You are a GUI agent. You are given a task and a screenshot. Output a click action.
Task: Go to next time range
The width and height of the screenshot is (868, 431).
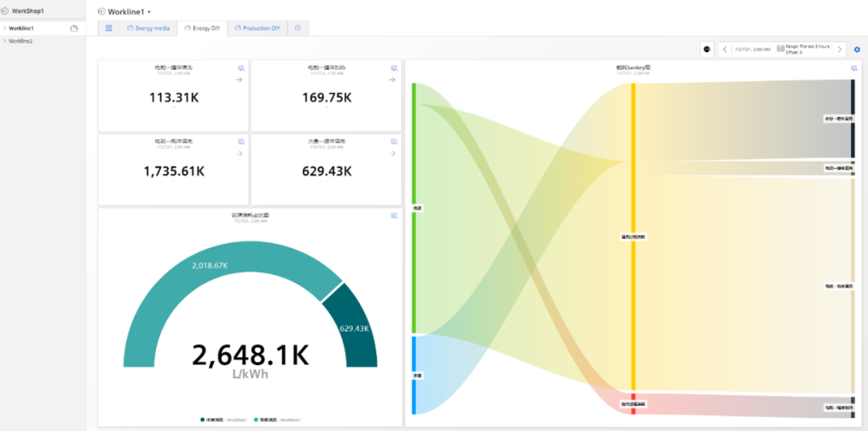pos(840,49)
